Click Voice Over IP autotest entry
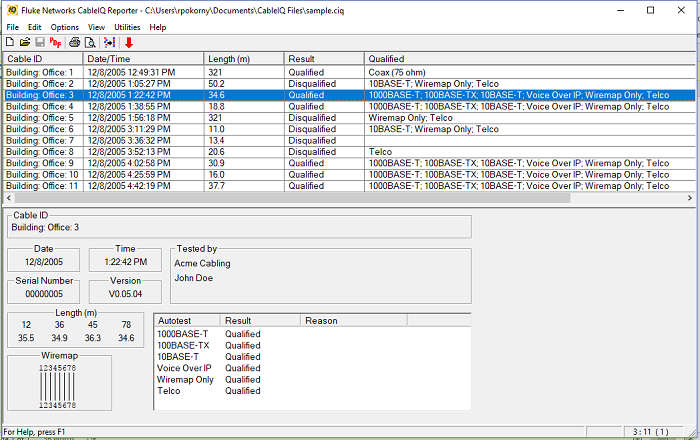 click(184, 368)
